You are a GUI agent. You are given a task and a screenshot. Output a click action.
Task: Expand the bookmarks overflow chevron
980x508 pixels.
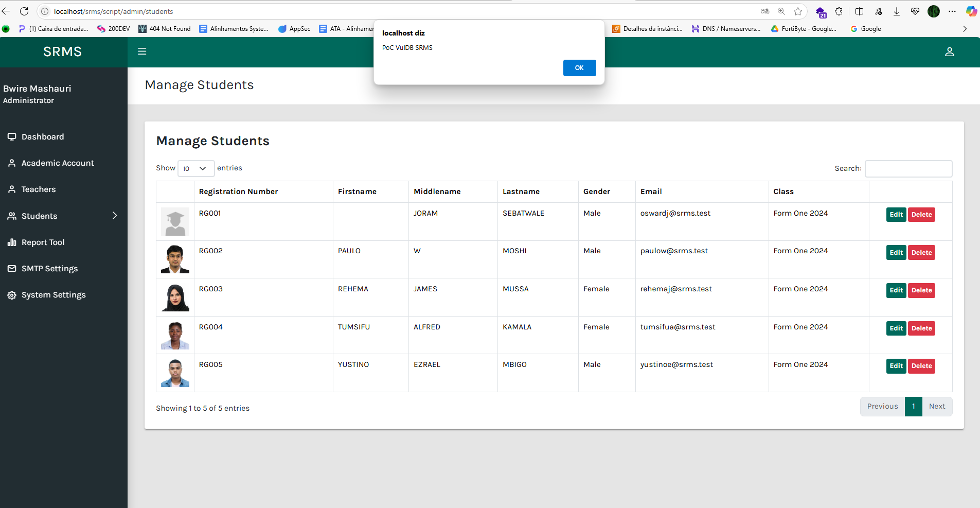coord(965,29)
